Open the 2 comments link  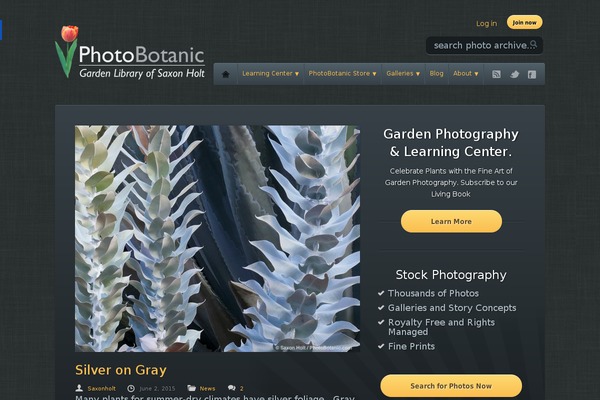241,389
